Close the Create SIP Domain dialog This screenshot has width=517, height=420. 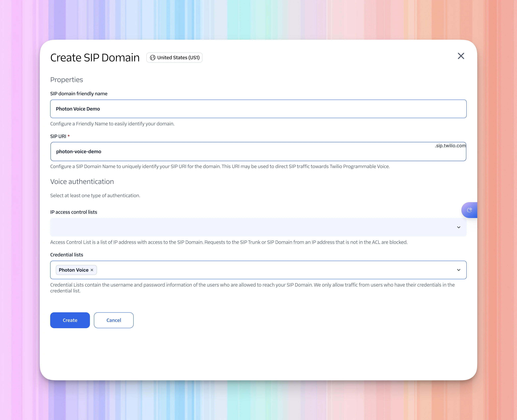(x=461, y=56)
